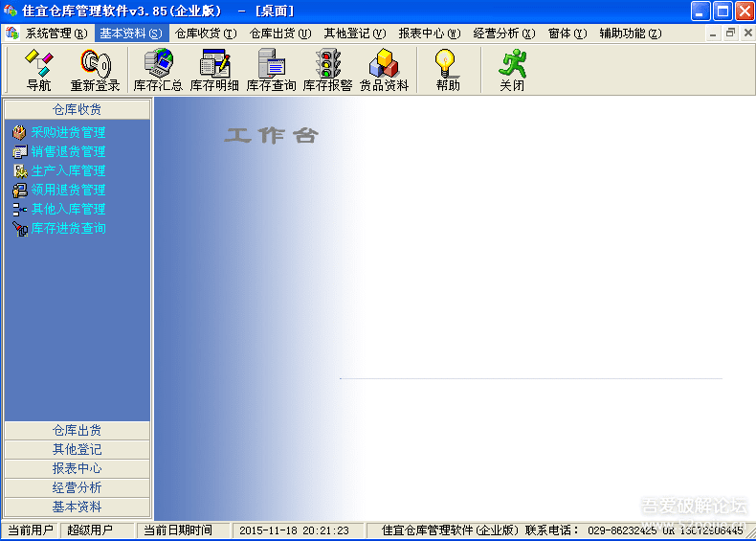Open the 基本资料(S) menu
Image resolution: width=756 pixels, height=541 pixels.
pos(131,34)
